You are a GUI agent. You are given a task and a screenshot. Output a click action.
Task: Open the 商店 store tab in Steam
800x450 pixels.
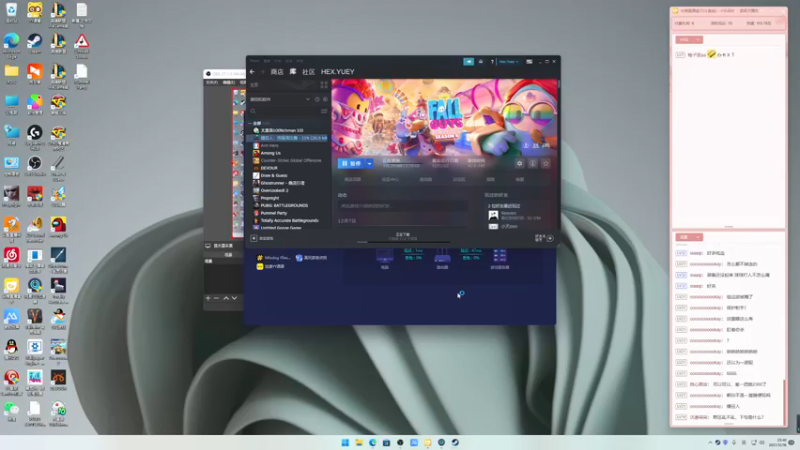(277, 72)
